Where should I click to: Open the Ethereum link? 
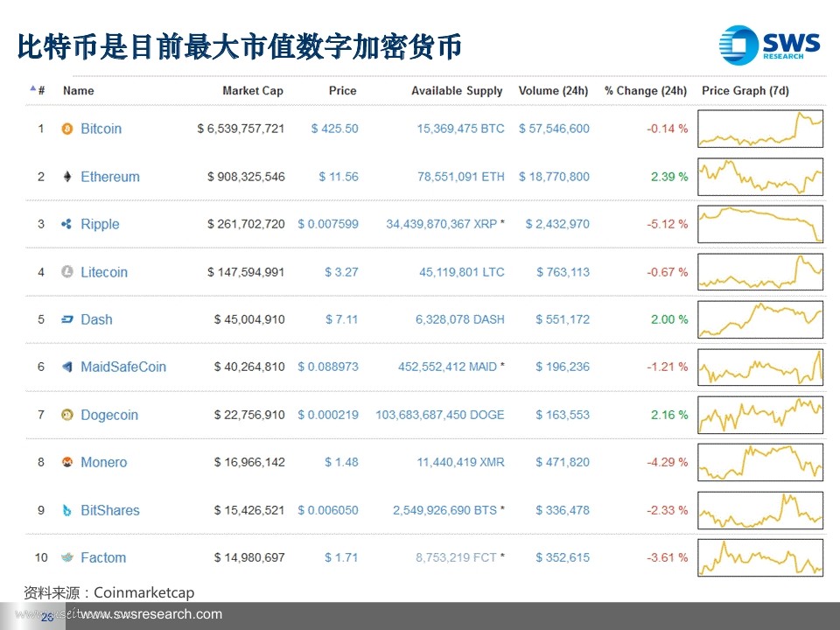pos(110,177)
